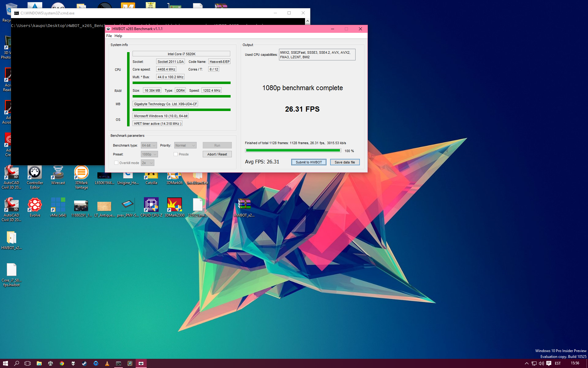Select the HWBOT_x2 WinRAR archive icon
Image resolution: width=588 pixels, height=368 pixels.
click(244, 208)
